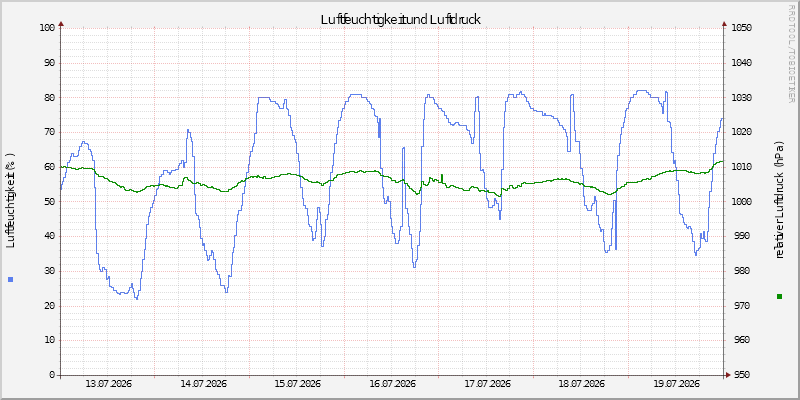The image size is (800, 400).
Task: Click the arrowhead atop the left axis
Action: (x=61, y=23)
